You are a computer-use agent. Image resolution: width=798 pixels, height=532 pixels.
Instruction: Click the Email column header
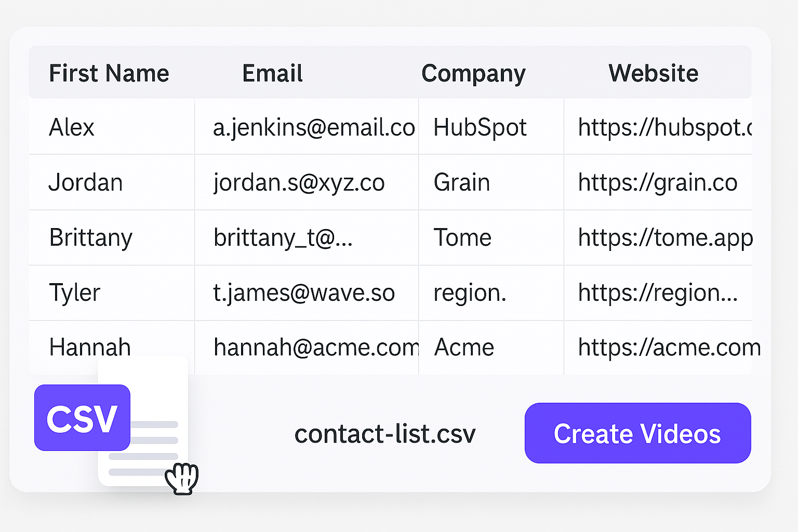click(x=273, y=73)
